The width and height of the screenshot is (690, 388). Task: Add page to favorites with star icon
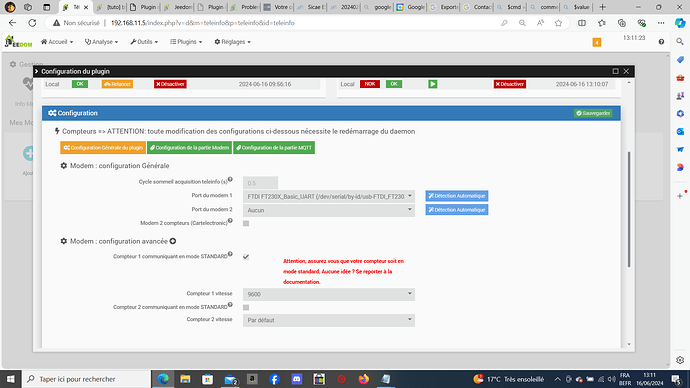(558, 23)
